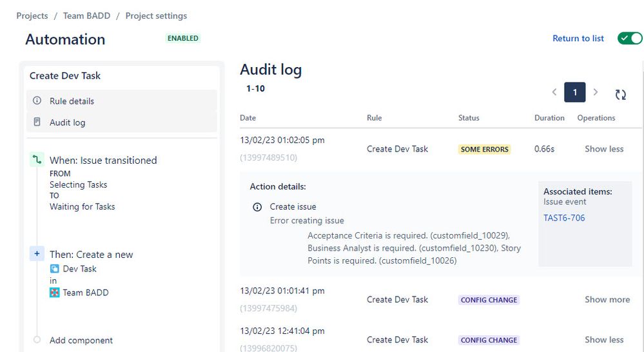644x352 pixels.
Task: Click the Date column header
Action: pyautogui.click(x=248, y=118)
